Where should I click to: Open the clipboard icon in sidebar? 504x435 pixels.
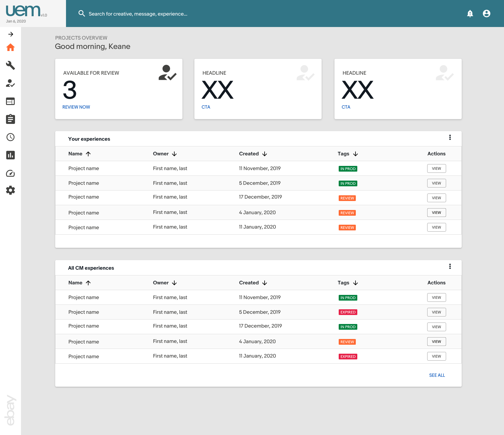tap(10, 119)
